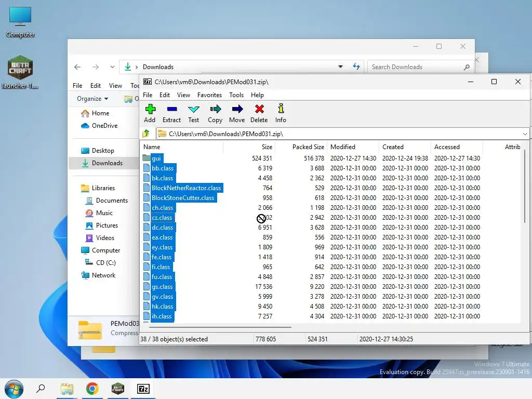Click the Move toolbar icon
Image resolution: width=532 pixels, height=399 pixels.
237,113
